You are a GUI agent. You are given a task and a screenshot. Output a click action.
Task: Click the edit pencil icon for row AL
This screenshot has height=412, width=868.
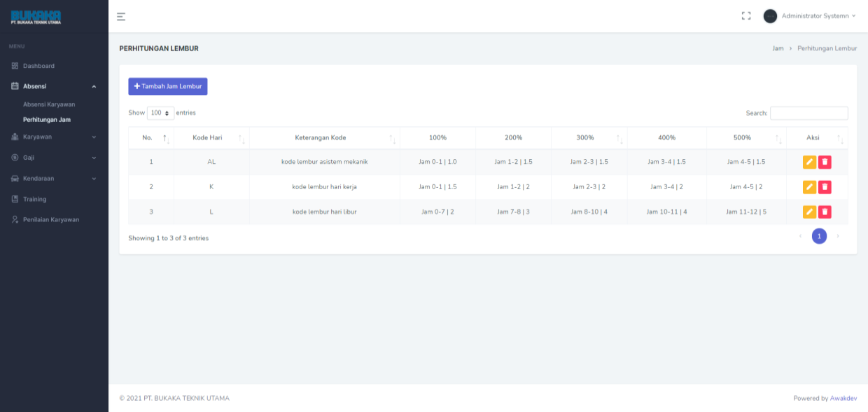809,162
